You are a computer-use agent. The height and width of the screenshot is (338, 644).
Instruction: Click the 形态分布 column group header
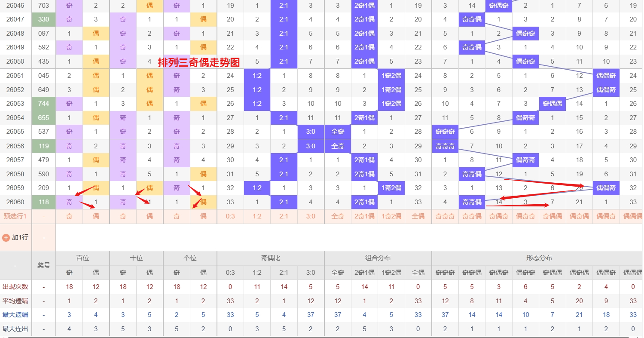click(x=539, y=258)
